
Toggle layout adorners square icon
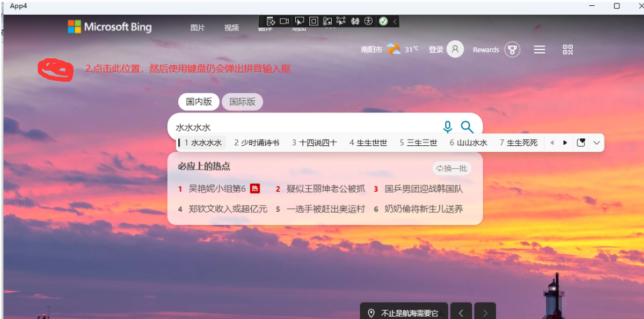(313, 21)
